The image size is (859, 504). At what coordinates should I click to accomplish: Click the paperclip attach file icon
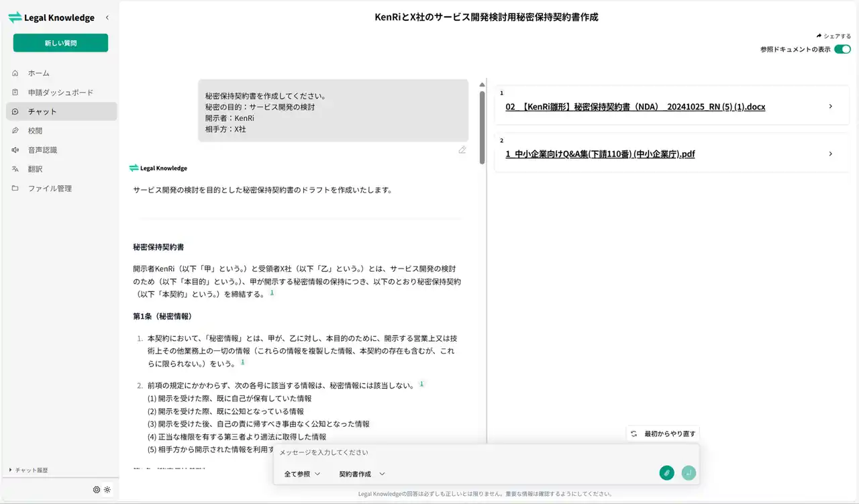pos(666,473)
